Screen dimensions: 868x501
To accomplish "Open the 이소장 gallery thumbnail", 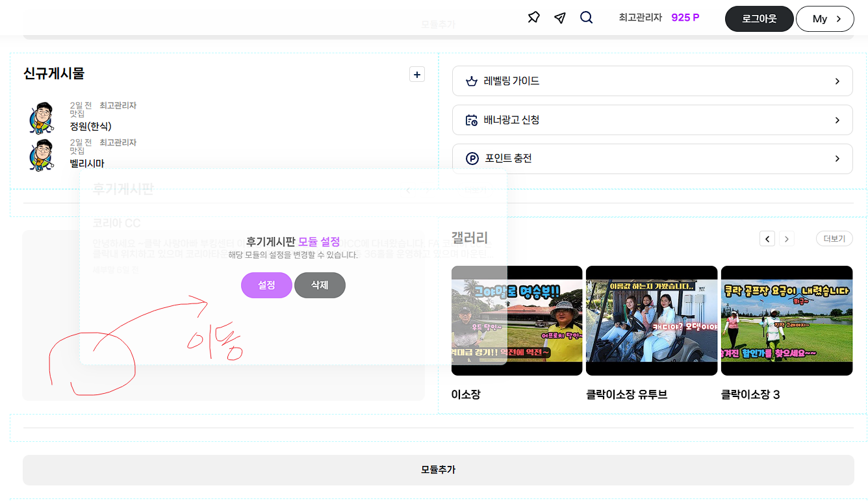I will tap(517, 320).
